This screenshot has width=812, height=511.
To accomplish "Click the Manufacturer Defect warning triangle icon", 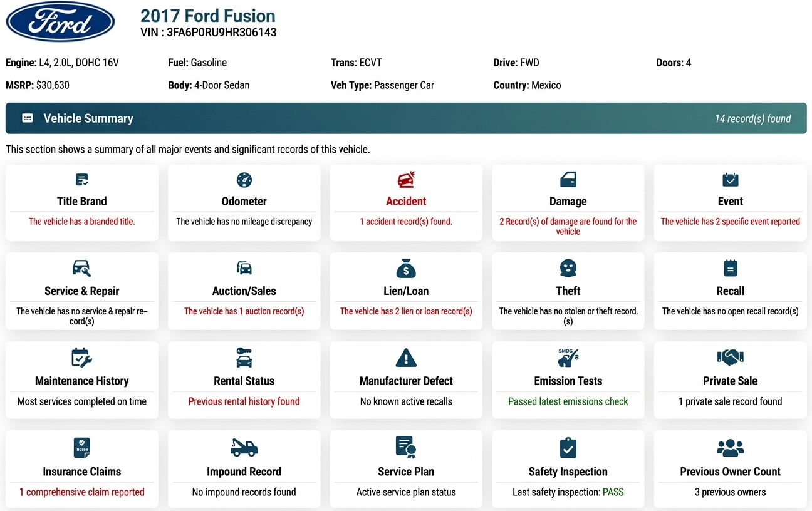I will click(x=406, y=358).
